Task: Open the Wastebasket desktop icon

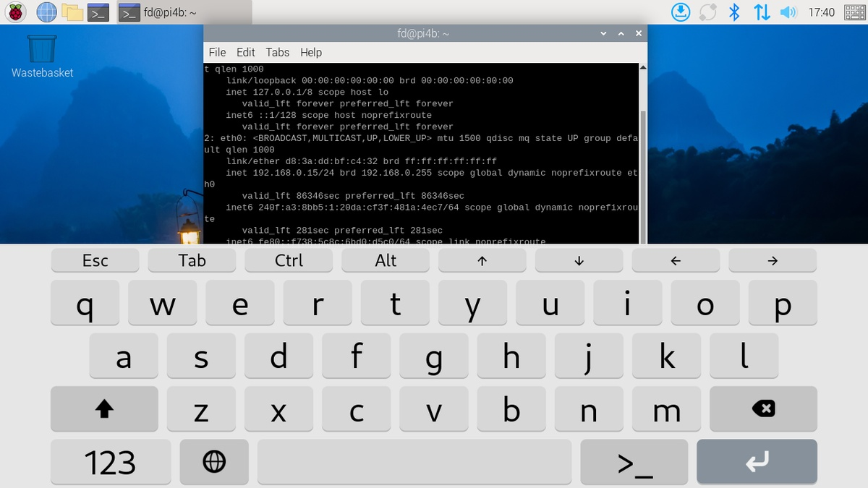Action: click(42, 56)
